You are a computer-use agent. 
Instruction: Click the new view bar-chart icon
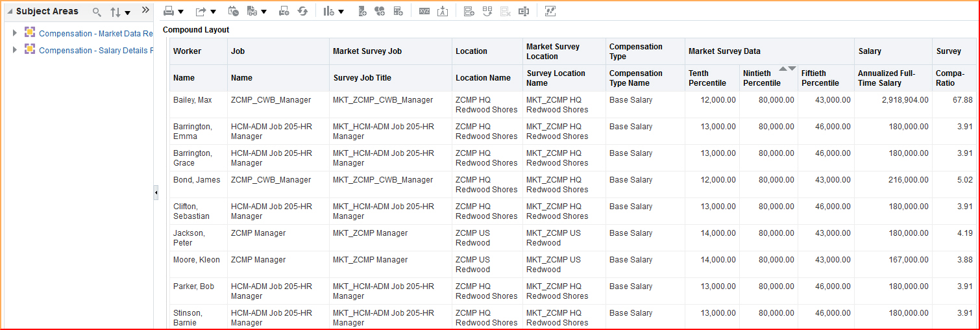point(328,11)
